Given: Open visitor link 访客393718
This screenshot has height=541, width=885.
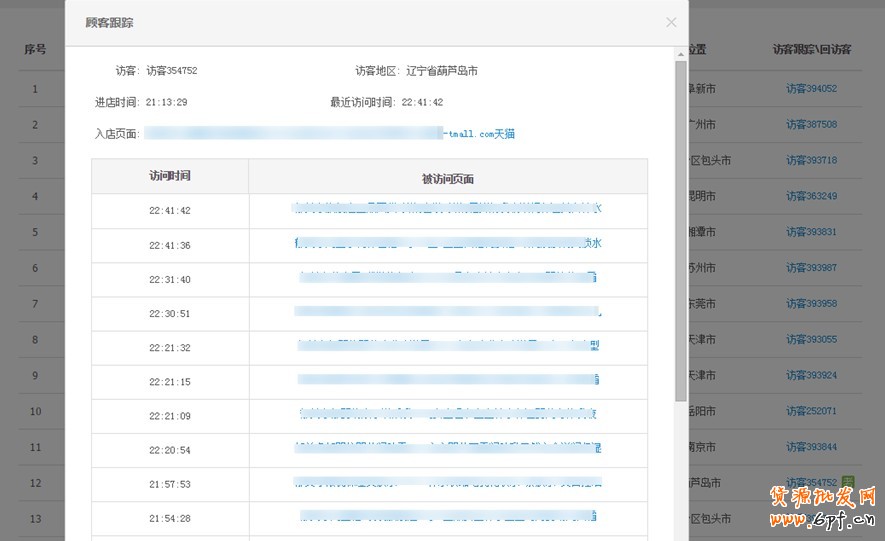Looking at the screenshot, I should pyautogui.click(x=811, y=161).
